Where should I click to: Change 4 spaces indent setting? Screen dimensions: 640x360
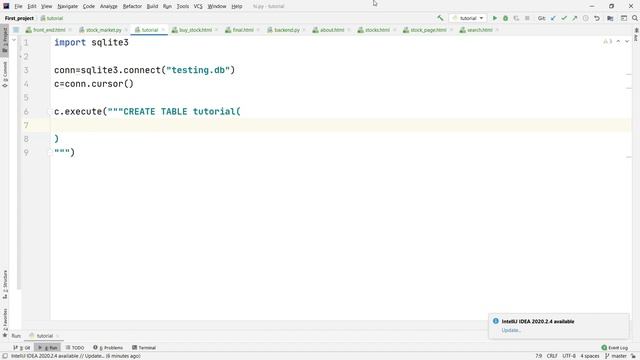[x=590, y=356]
